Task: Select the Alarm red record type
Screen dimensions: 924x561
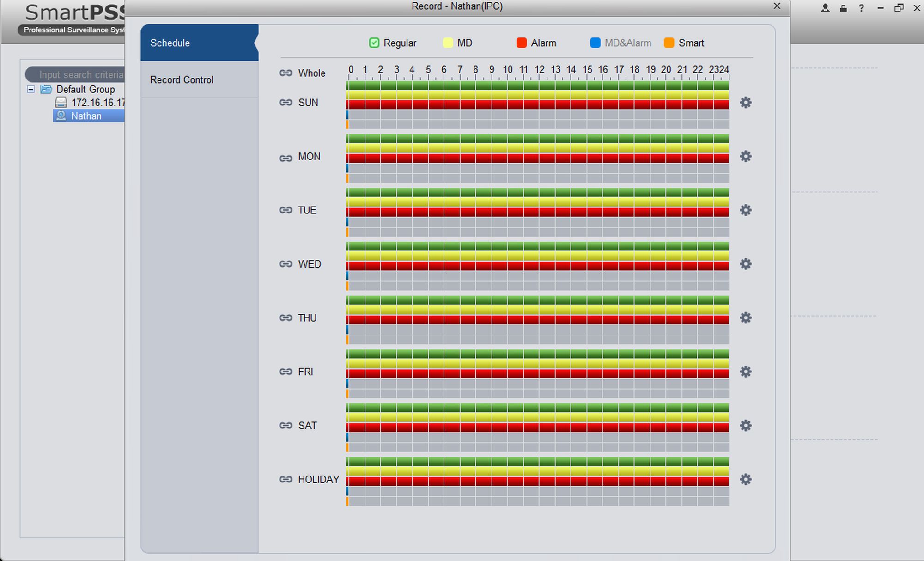Action: tap(522, 43)
